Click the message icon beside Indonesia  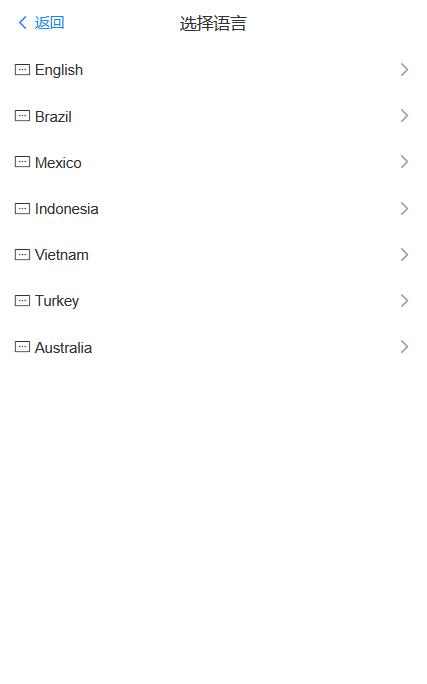click(22, 209)
